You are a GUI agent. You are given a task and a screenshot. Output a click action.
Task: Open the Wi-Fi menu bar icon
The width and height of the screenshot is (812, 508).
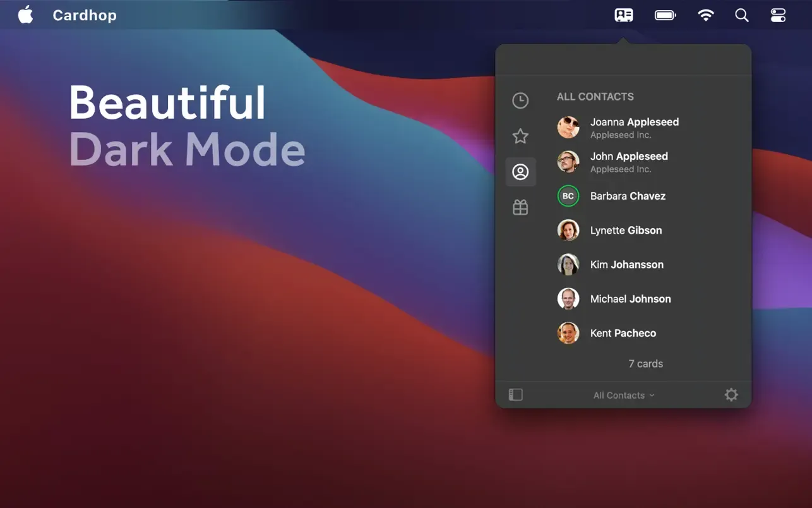pos(705,15)
